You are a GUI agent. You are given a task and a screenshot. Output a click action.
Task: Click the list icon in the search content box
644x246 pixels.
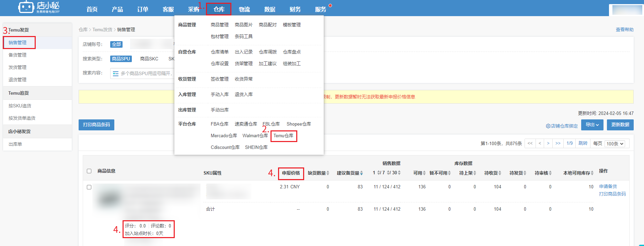point(116,74)
